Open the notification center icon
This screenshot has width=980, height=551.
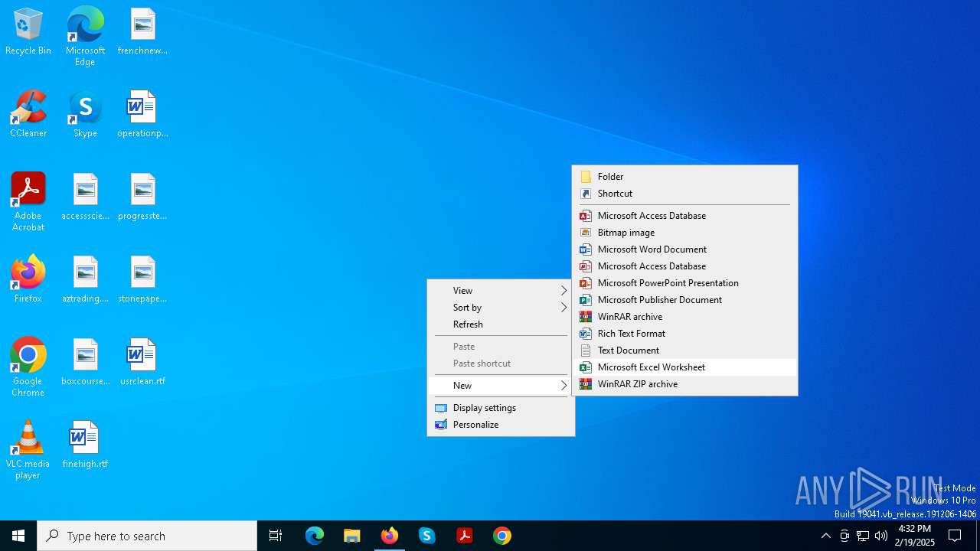[955, 536]
